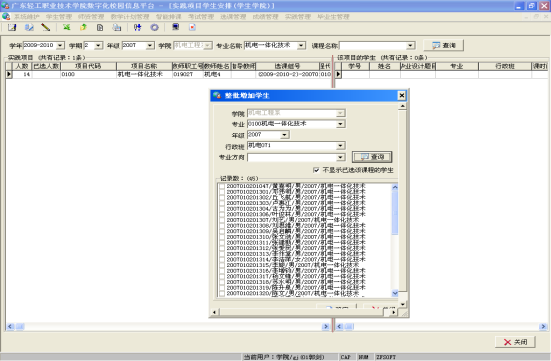Select the yellow pencil toolbar icon

click(x=46, y=27)
